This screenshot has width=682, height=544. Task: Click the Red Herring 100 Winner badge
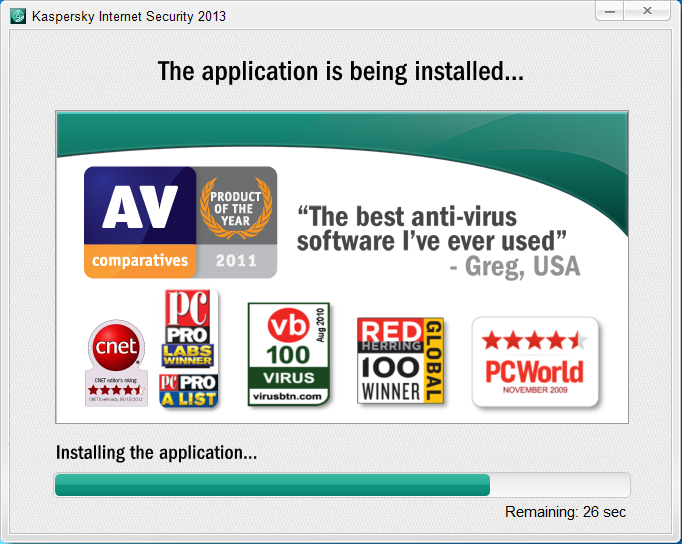point(400,360)
